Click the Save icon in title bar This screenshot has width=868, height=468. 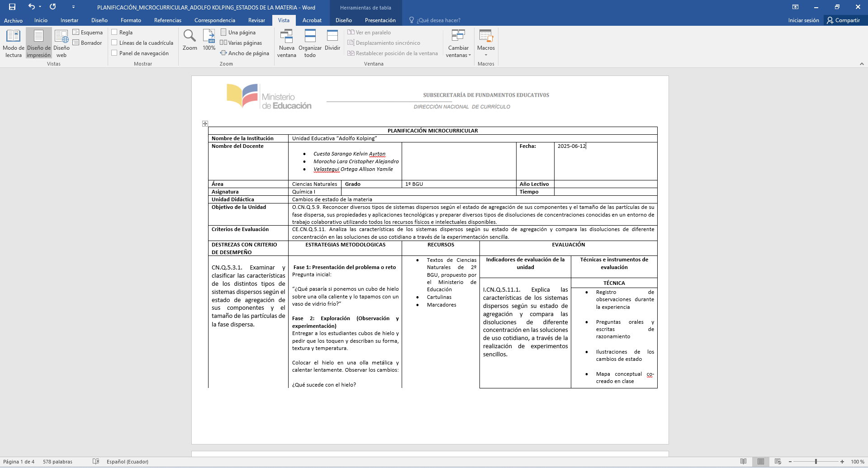click(x=12, y=7)
